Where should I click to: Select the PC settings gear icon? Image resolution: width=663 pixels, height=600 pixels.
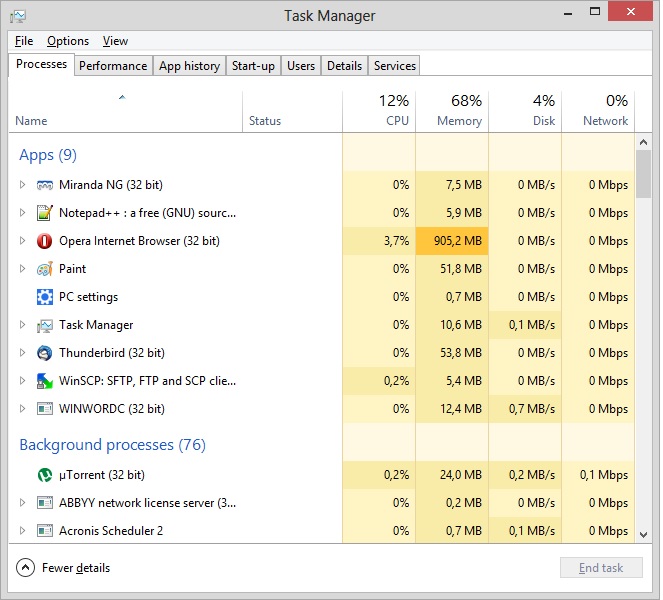(44, 297)
